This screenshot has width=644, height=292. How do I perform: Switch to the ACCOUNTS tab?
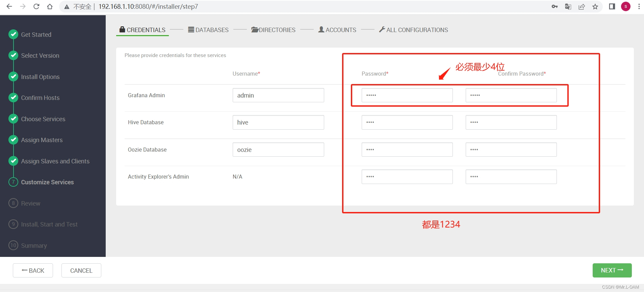[337, 30]
